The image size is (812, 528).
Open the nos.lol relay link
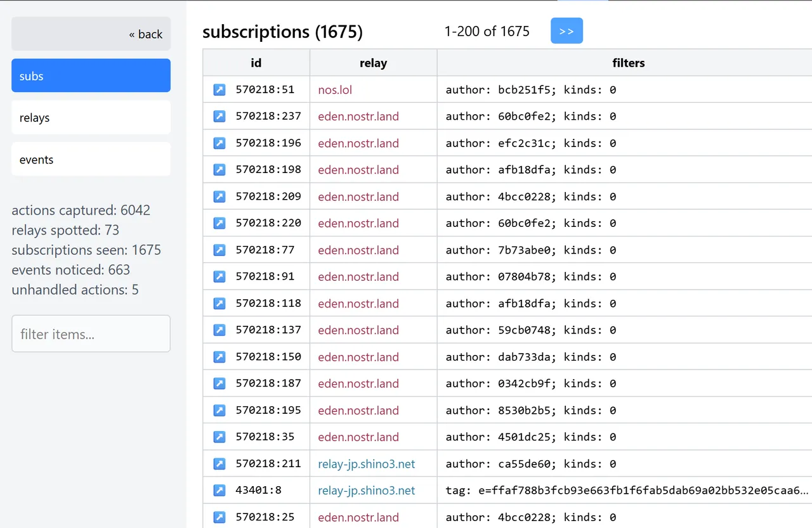pyautogui.click(x=335, y=90)
